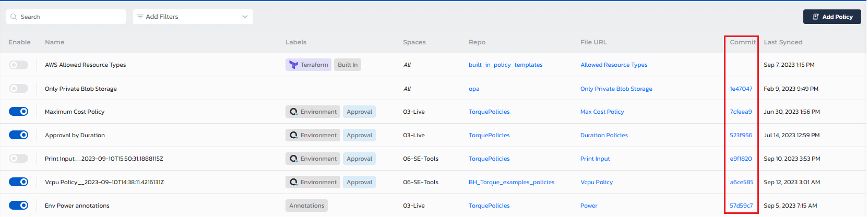The width and height of the screenshot is (868, 217).
Task: Open the opa repo link
Action: pyautogui.click(x=474, y=89)
